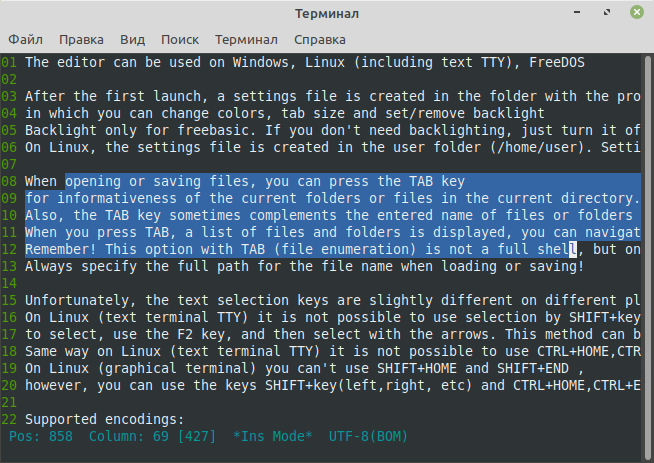
Task: Close the terminal with green X button
Action: (636, 12)
